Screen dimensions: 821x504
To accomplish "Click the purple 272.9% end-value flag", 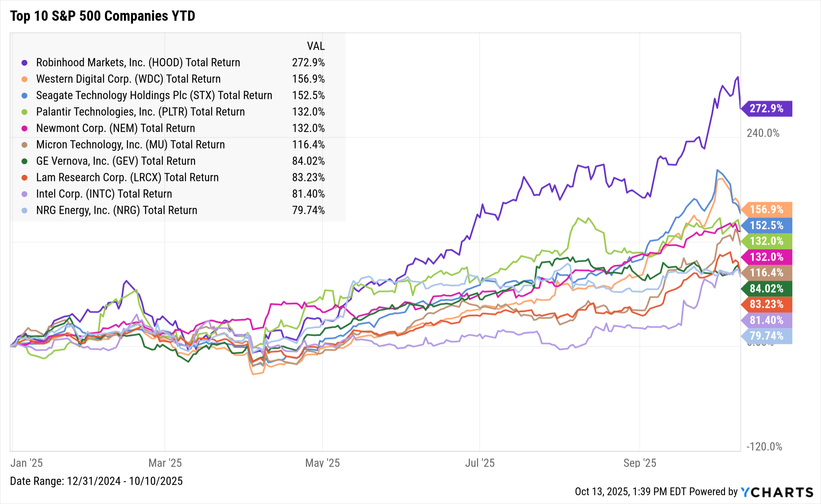I will pyautogui.click(x=766, y=109).
